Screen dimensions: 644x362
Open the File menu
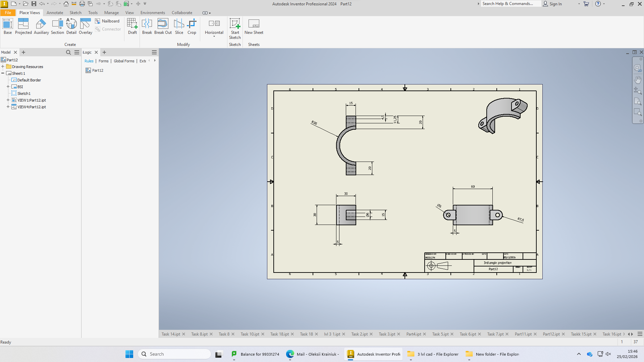coord(8,13)
